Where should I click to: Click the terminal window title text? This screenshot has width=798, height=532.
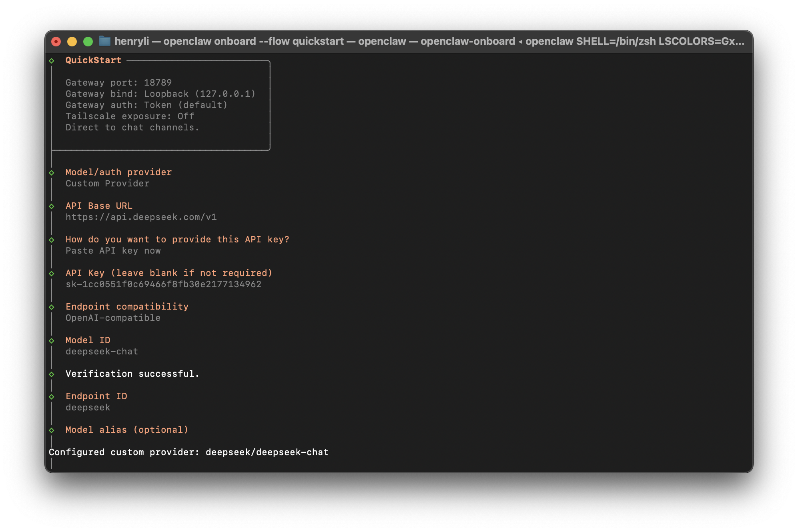pos(429,41)
